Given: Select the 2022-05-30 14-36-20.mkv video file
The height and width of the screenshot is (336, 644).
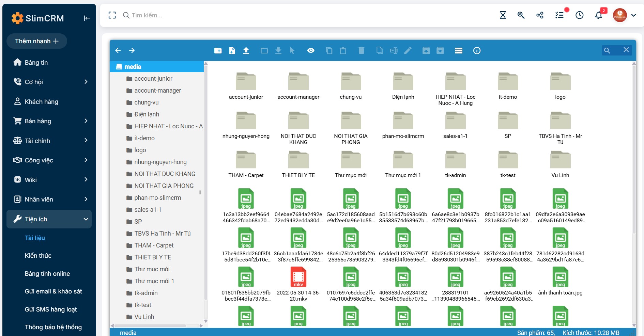Looking at the screenshot, I should coord(298,285).
